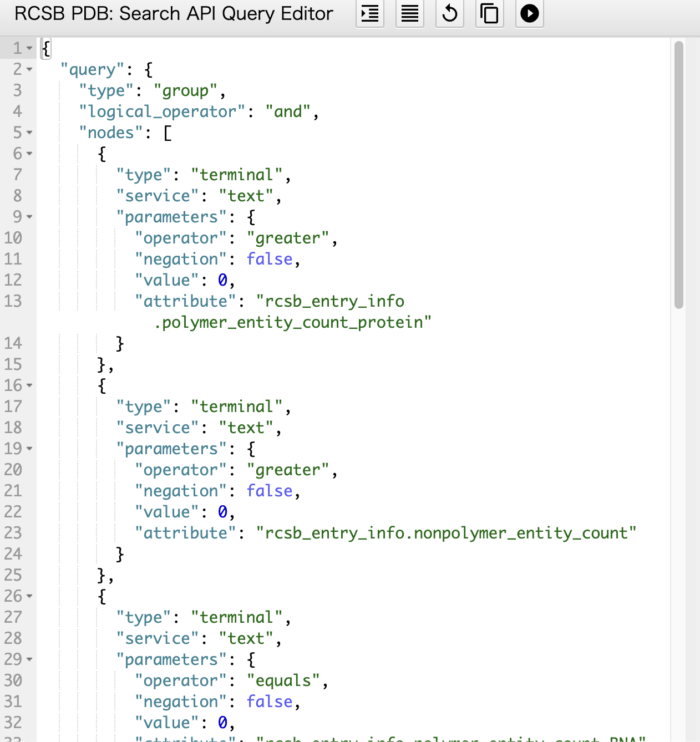Click the format/indent JSON icon
Viewport: 700px width, 742px height.
pos(370,13)
